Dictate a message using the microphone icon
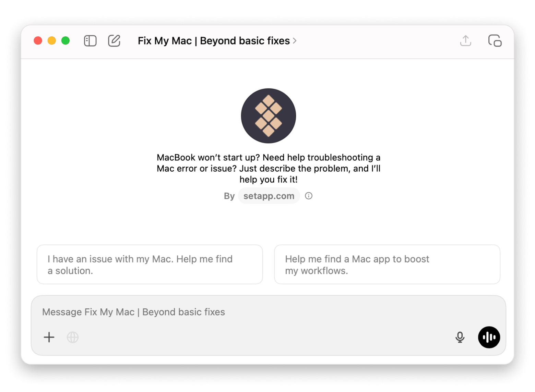 coord(460,337)
